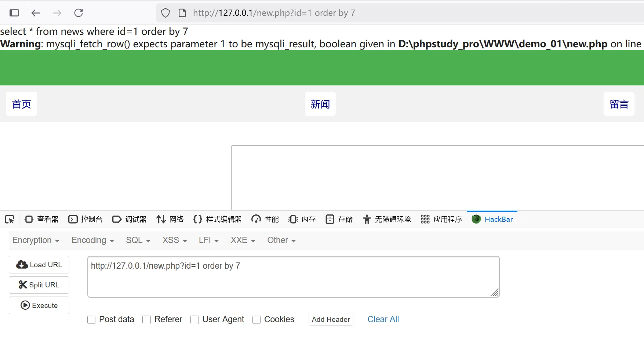The height and width of the screenshot is (342, 644).
Task: Activate the element picker icon in devtools
Action: (x=10, y=219)
